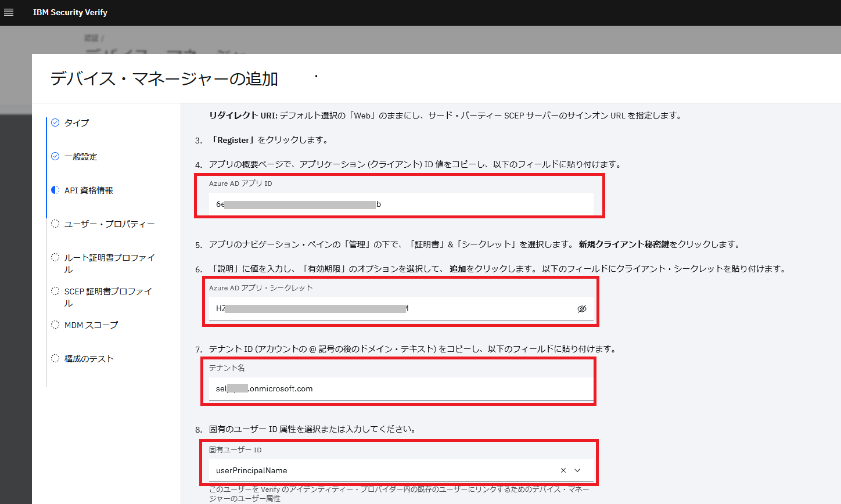Click the step 3 「Register」 instruction text
The width and height of the screenshot is (841, 504).
point(269,140)
